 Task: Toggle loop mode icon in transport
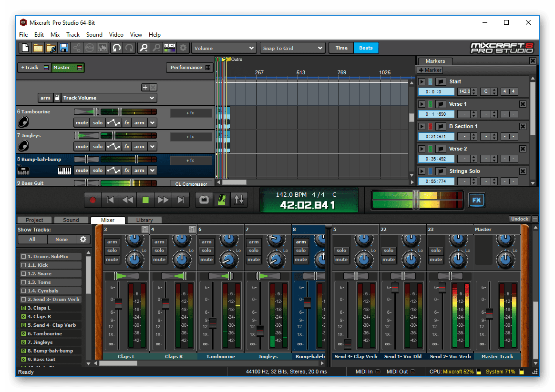pos(204,200)
